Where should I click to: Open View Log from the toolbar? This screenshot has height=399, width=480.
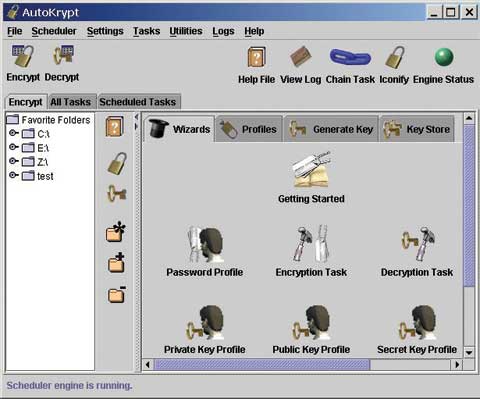pyautogui.click(x=301, y=56)
